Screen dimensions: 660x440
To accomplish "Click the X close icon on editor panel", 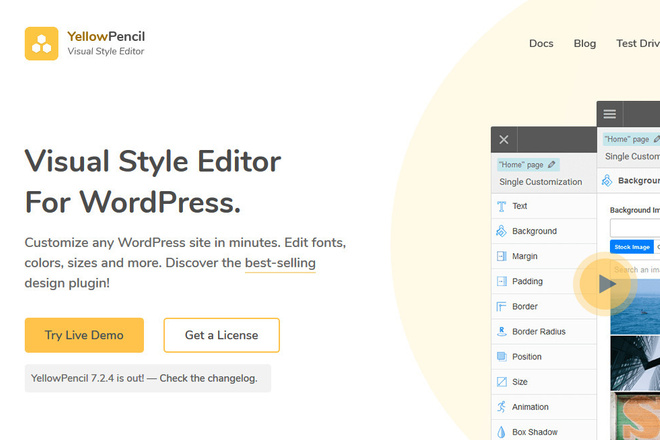I will (x=504, y=139).
